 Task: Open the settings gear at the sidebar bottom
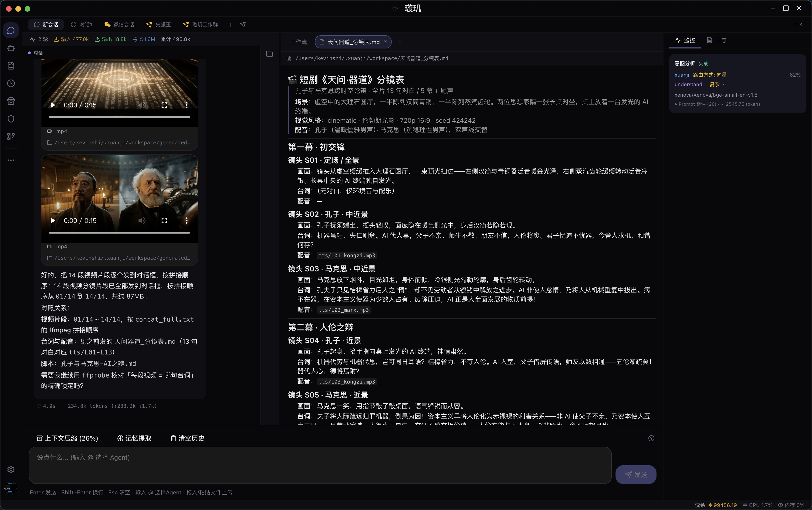(11, 469)
